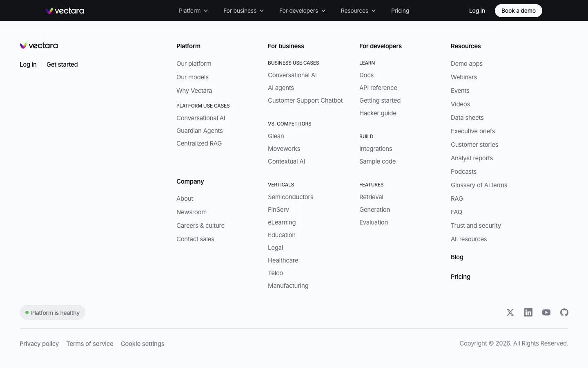The image size is (588, 368).
Task: Open the Glean competitor comparison link
Action: [276, 136]
